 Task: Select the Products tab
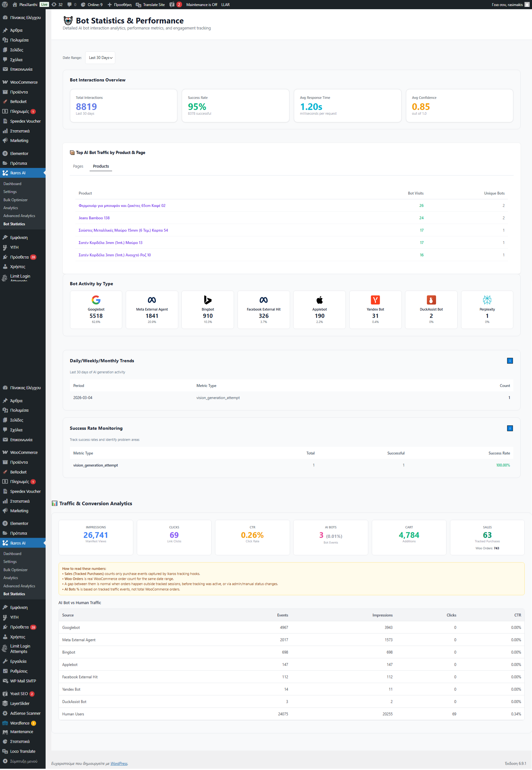point(101,166)
